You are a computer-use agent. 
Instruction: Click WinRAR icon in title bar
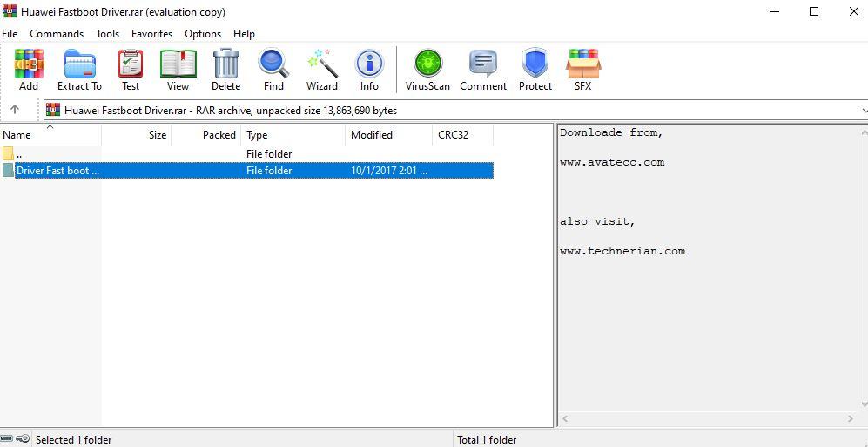(x=9, y=11)
